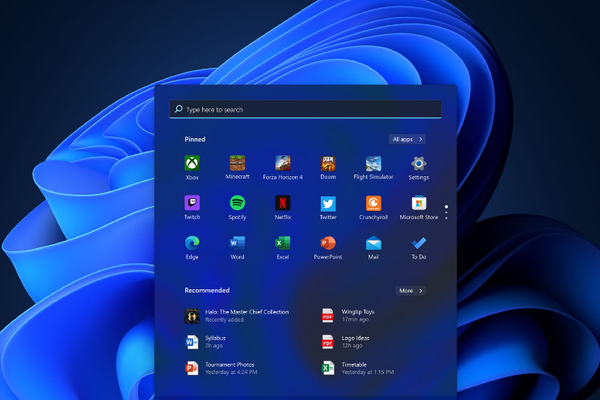Open the Syllabus Word document

(205, 342)
